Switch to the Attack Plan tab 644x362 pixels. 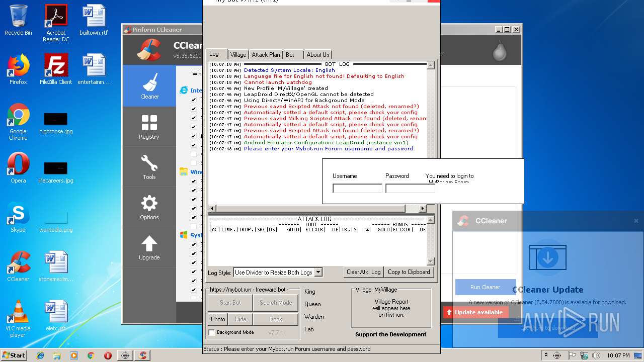pyautogui.click(x=266, y=54)
